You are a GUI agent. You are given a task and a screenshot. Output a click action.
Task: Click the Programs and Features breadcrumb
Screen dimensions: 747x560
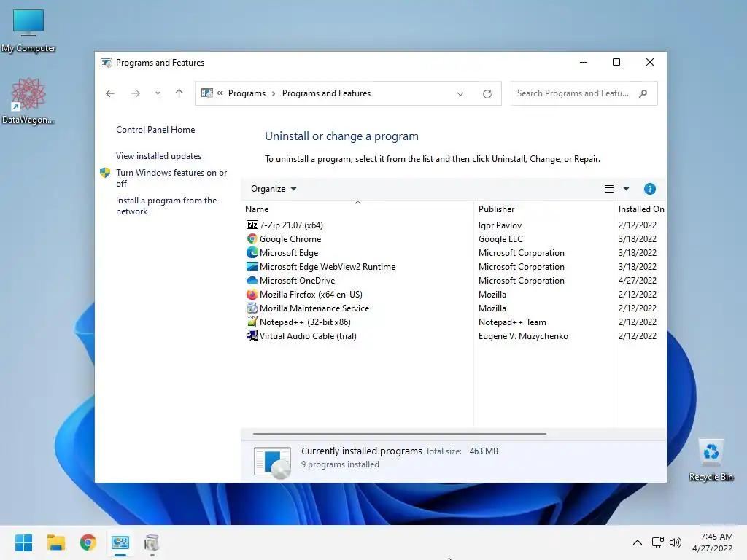click(x=326, y=93)
